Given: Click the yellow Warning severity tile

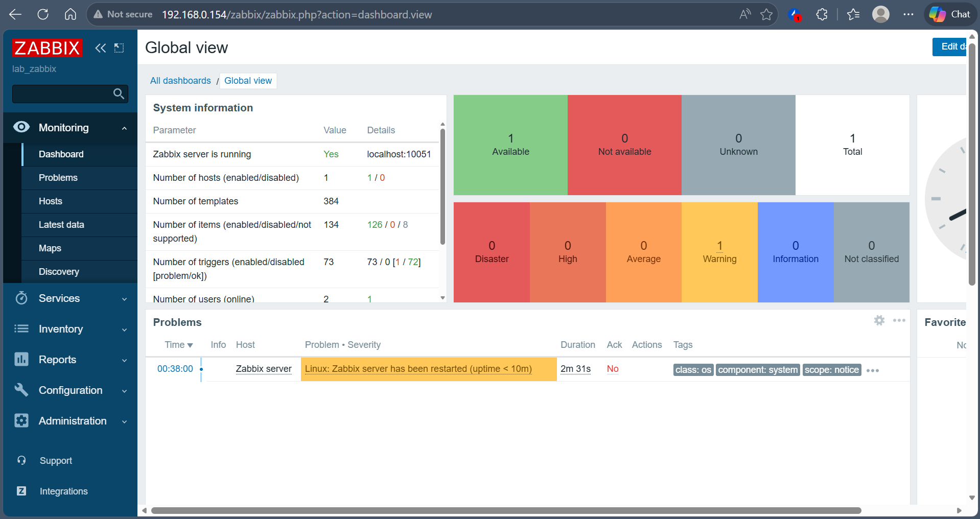Looking at the screenshot, I should point(719,252).
